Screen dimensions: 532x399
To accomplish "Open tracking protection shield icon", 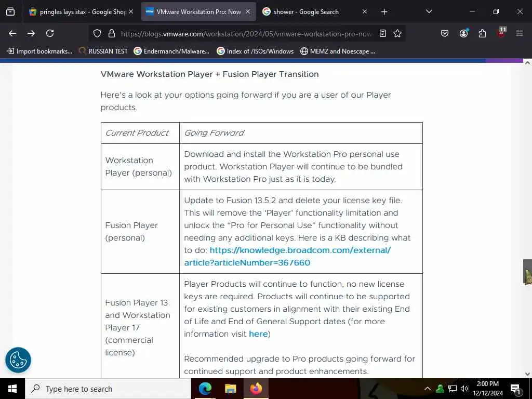I will (x=97, y=33).
